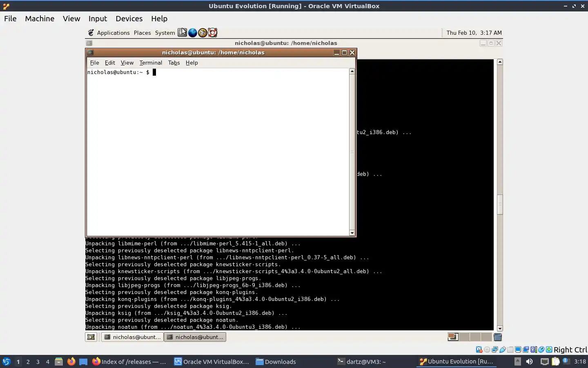Image resolution: width=588 pixels, height=368 pixels.
Task: Launch Firefox from host quick launch
Action: pos(71,361)
